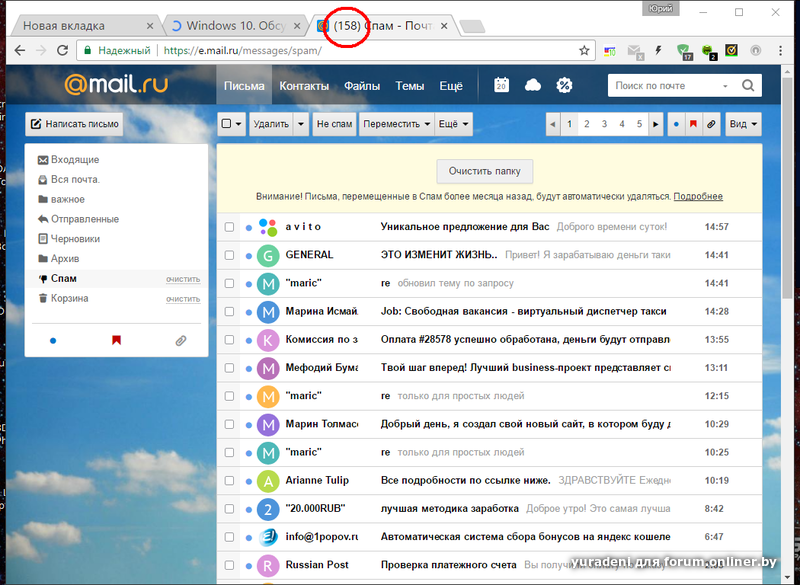Open the Ещё menu in top navigation
Screen dimensions: 800x585
(451, 86)
